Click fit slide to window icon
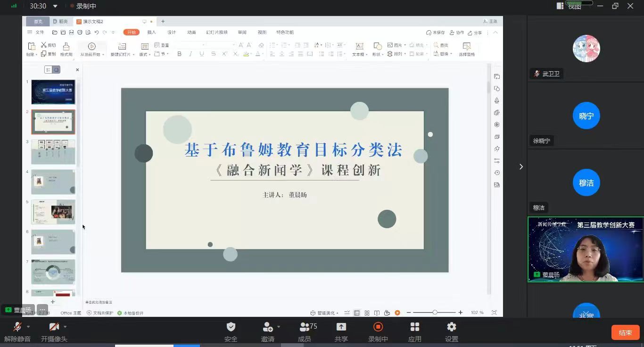This screenshot has width=644, height=347. click(494, 313)
